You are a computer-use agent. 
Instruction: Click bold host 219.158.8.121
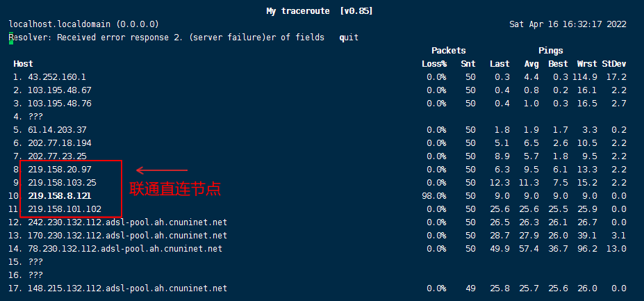pyautogui.click(x=60, y=196)
